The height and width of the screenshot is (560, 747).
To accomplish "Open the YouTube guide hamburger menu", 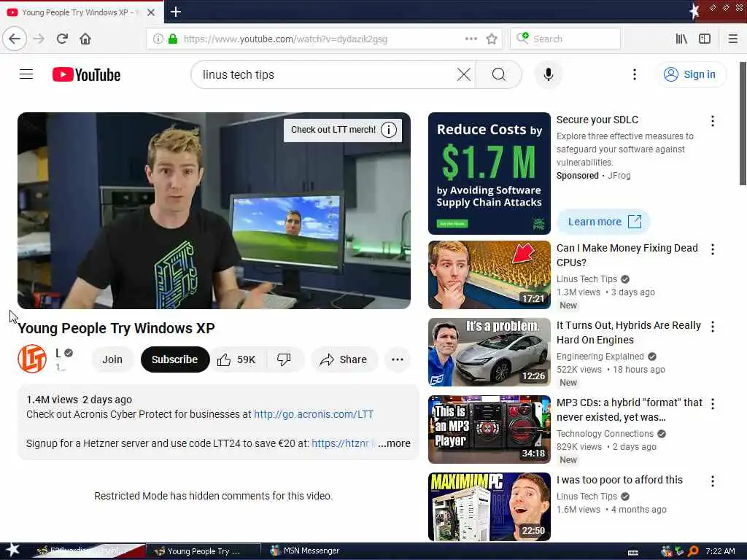I will coord(26,74).
